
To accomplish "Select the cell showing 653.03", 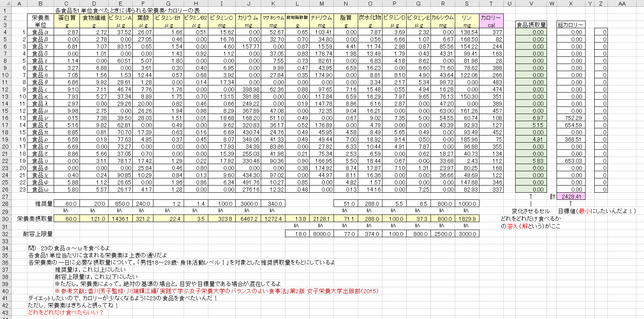I will pos(571,161).
